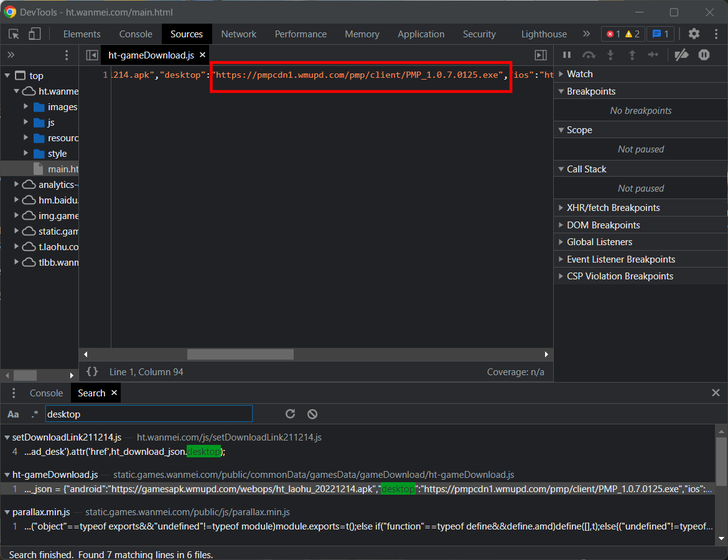This screenshot has width=728, height=560.
Task: Open the Elements tab
Action: point(82,34)
